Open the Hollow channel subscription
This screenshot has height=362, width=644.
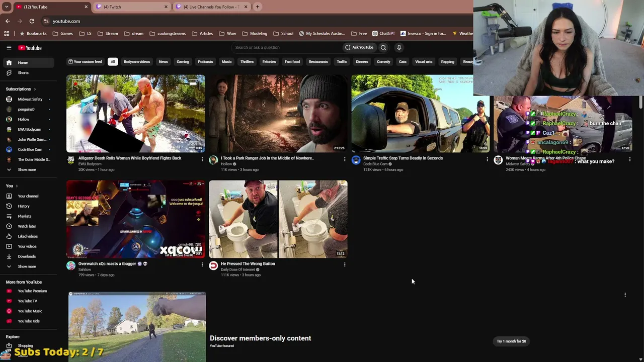[28, 119]
